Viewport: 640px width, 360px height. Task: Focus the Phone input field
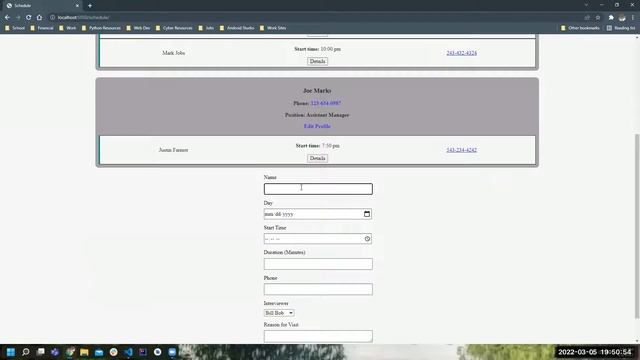pos(318,289)
